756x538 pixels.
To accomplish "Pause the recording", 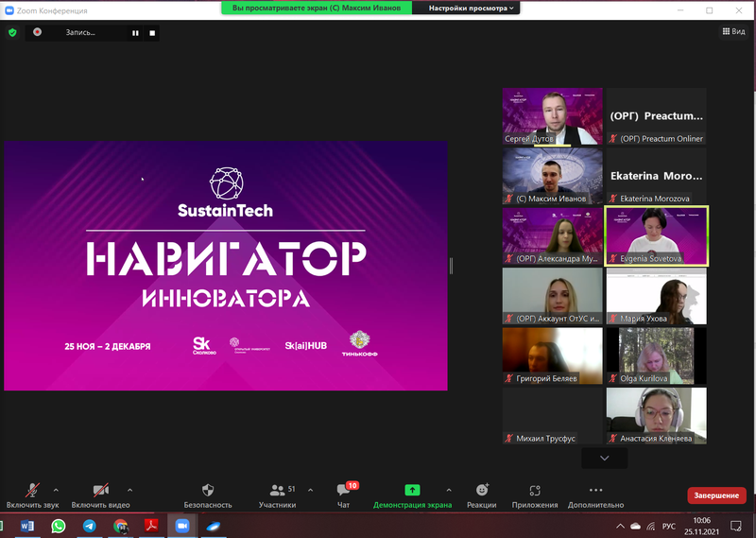I will click(135, 32).
